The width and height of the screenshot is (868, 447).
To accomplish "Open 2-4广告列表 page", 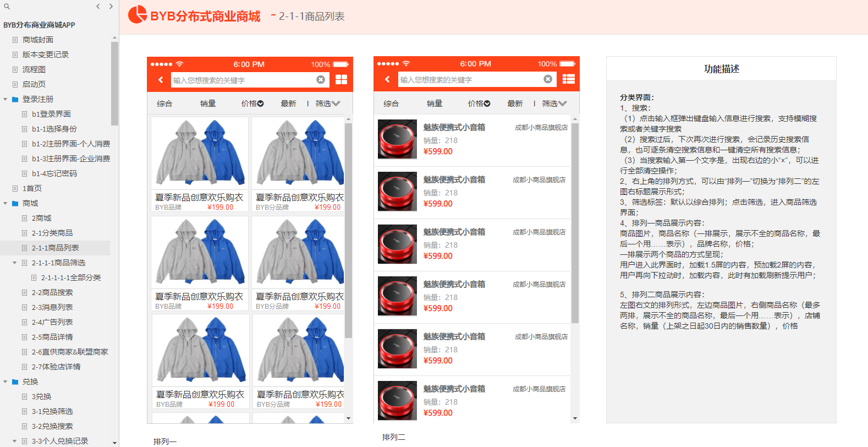I will [52, 322].
